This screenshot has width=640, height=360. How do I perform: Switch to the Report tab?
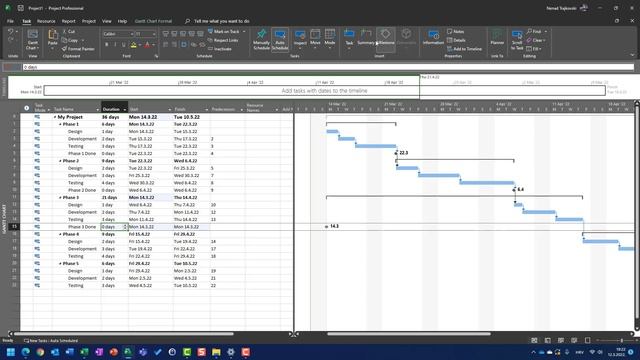click(x=69, y=21)
